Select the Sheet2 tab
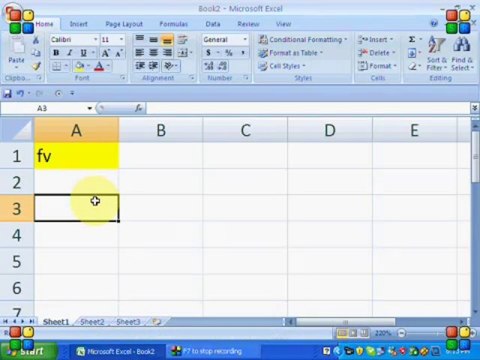Viewport: 480px width, 360px height. [x=92, y=322]
